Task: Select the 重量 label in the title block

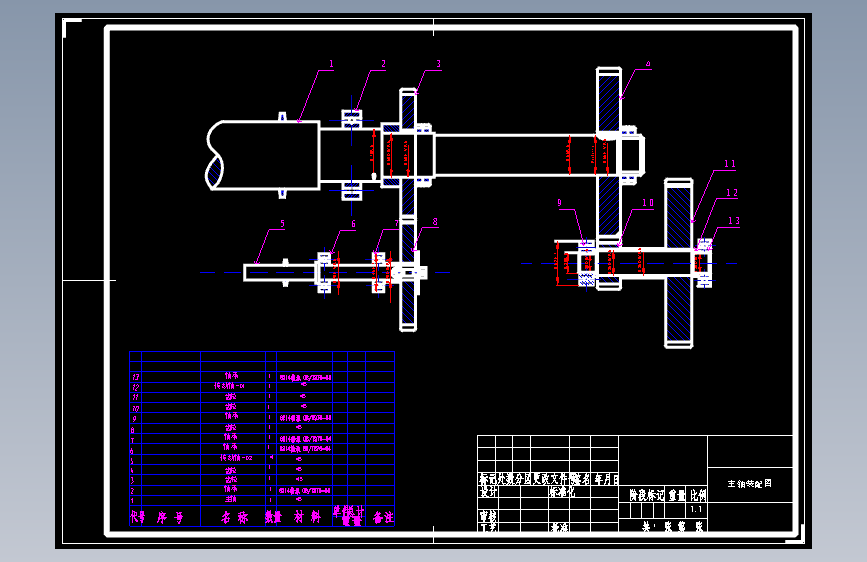Action: (x=677, y=495)
